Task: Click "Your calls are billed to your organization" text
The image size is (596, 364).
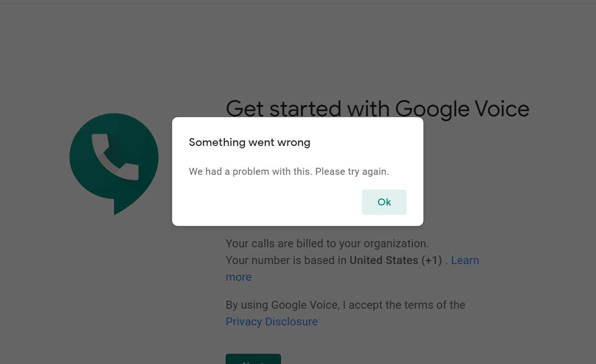Action: (x=327, y=244)
